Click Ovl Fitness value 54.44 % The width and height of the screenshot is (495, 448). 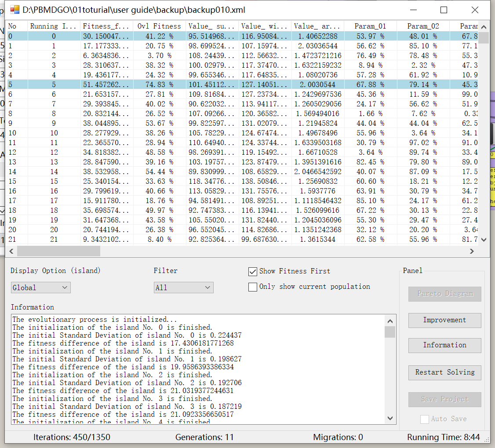click(x=160, y=172)
